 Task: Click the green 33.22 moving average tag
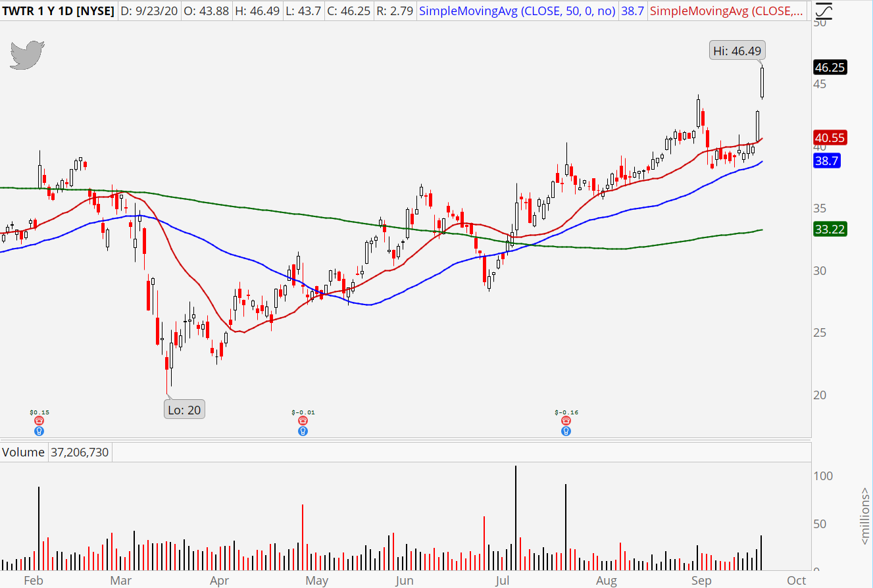pos(830,230)
